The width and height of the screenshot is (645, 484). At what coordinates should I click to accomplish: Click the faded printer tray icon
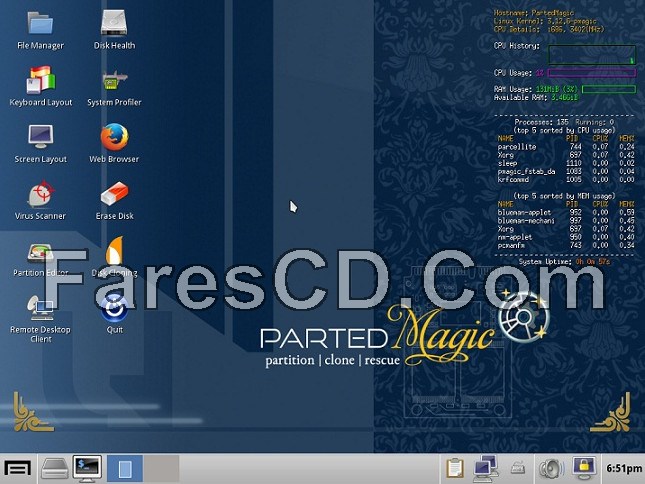coord(518,468)
